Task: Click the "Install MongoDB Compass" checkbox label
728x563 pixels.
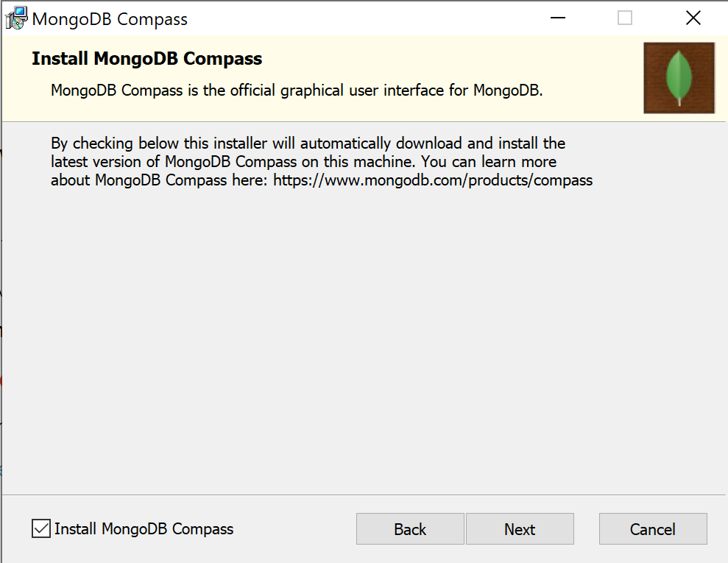Action: (x=144, y=528)
